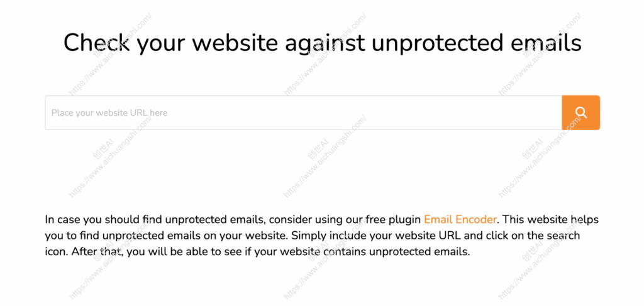Image resolution: width=644 pixels, height=306 pixels.
Task: Click the word "website" in the heading
Action: coord(235,43)
